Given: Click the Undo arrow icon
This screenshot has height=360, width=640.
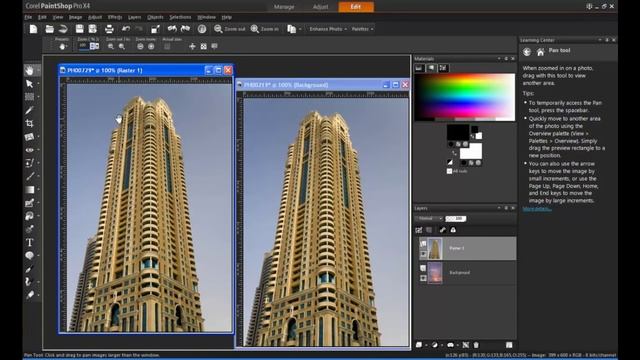Looking at the screenshot, I should pos(126,29).
